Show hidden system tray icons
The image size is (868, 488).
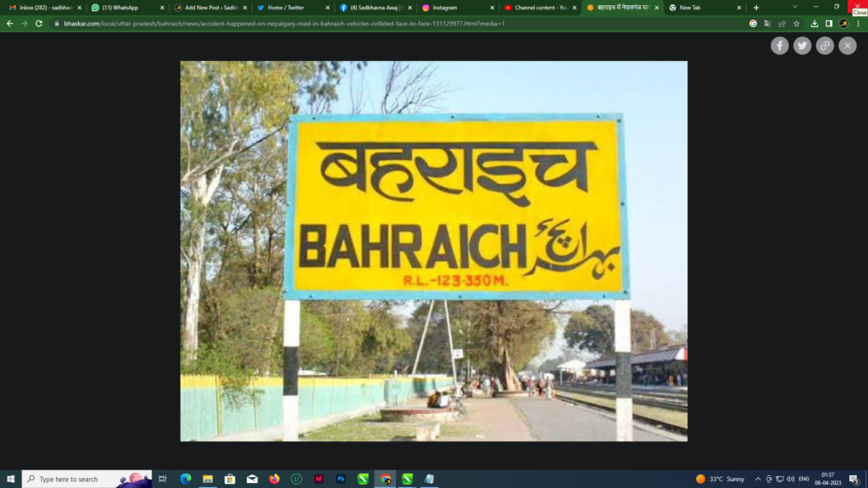tap(757, 479)
